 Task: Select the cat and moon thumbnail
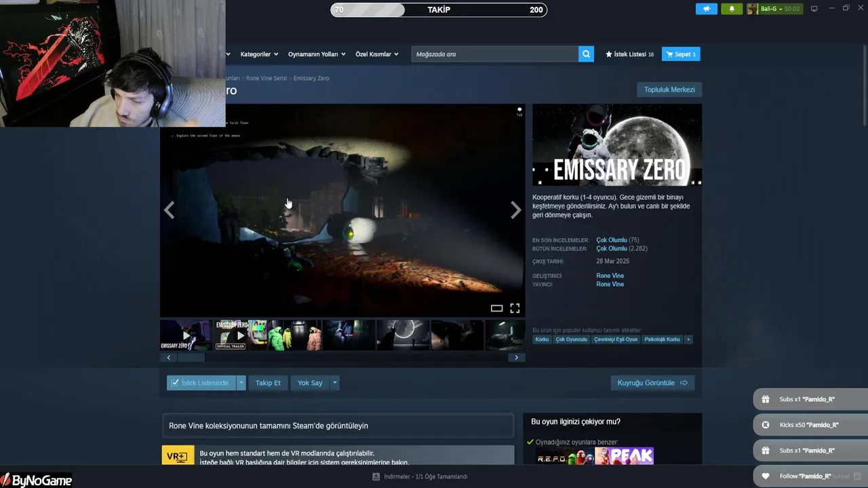tap(403, 335)
